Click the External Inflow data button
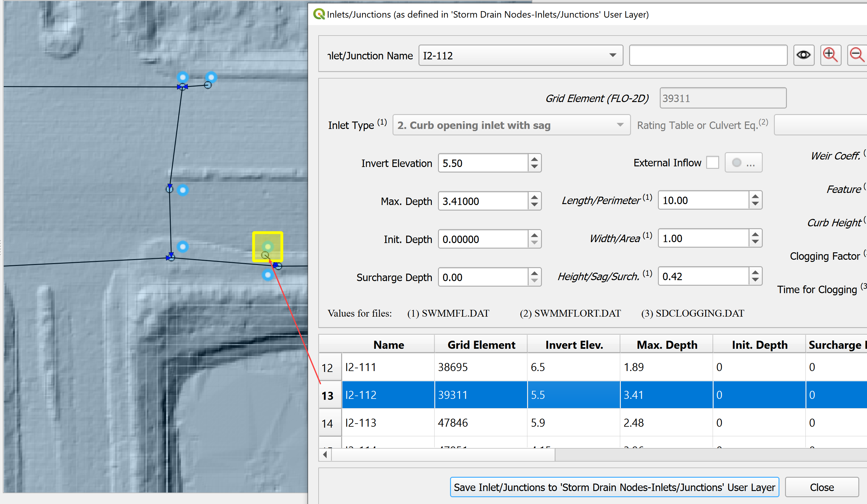 743,163
